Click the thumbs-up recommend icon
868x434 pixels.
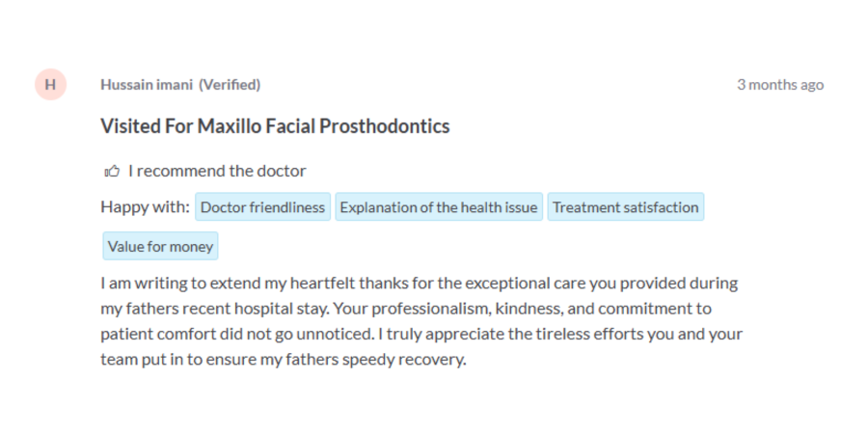112,171
